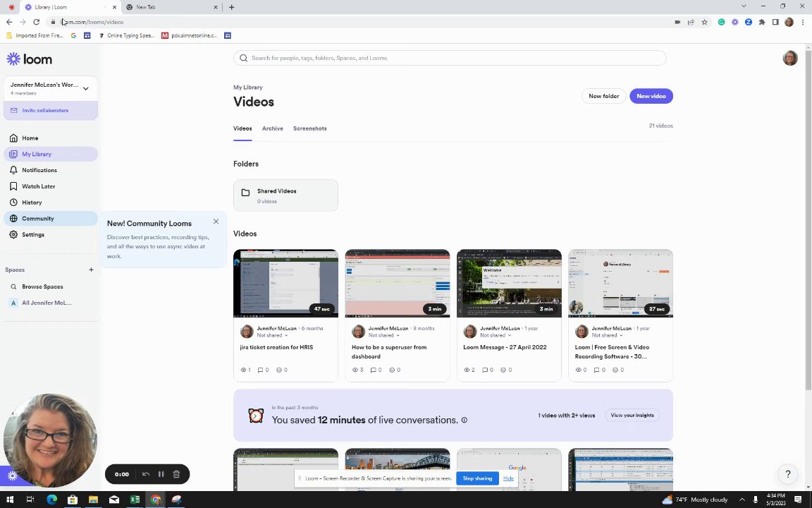Delete recording with trash icon
812x508 pixels.
tap(176, 474)
